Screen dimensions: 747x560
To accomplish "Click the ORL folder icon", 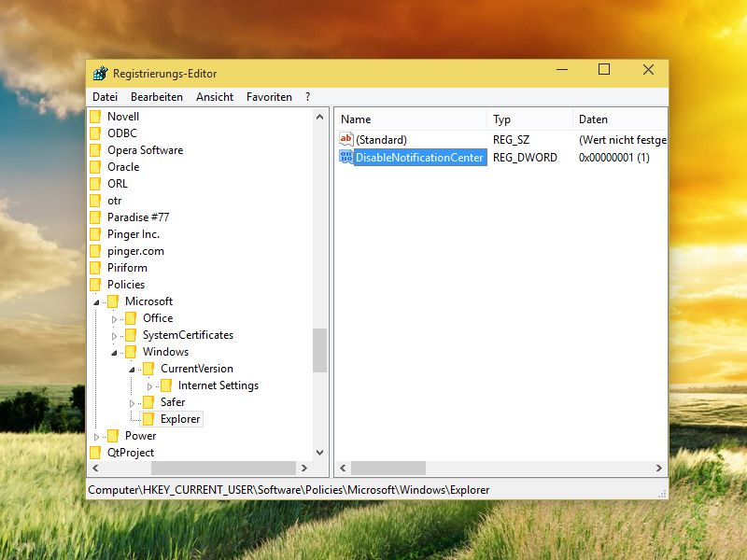I will pos(95,184).
